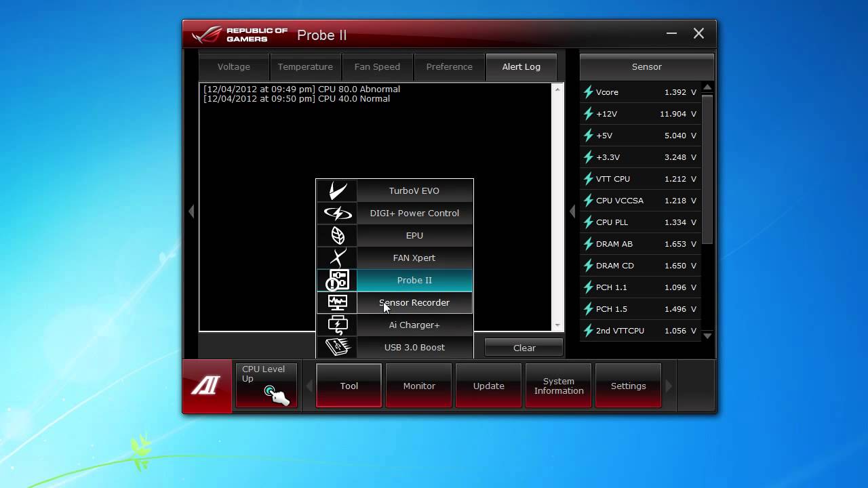Click the +12V lightning bolt icon
The height and width of the screenshot is (488, 868).
tap(588, 114)
